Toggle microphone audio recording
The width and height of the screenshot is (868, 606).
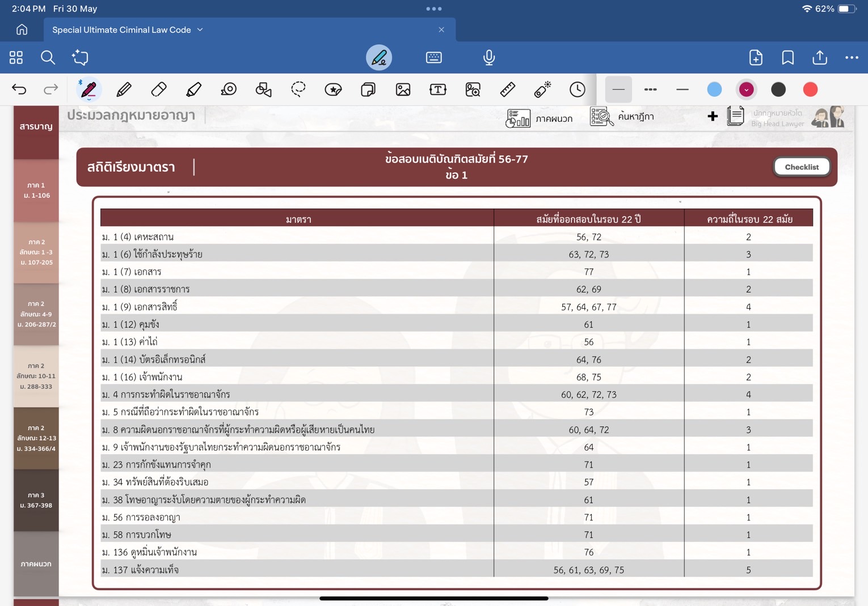coord(489,57)
